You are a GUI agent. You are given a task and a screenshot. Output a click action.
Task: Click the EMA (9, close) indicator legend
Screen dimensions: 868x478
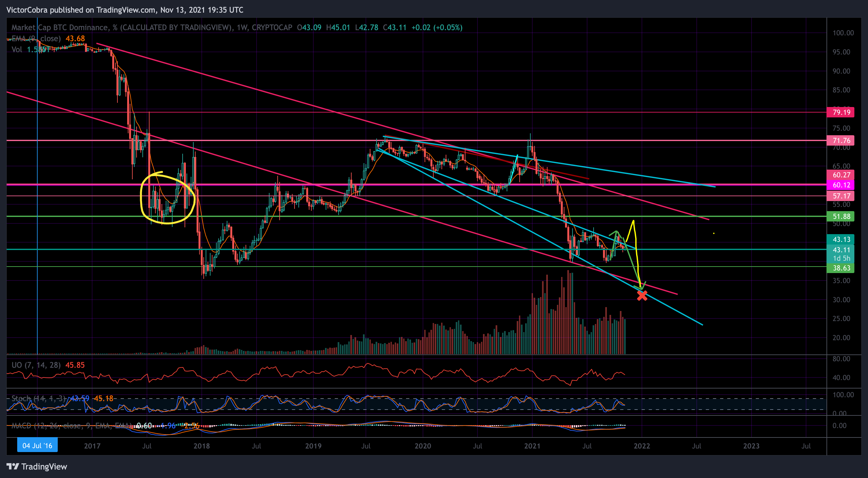36,38
